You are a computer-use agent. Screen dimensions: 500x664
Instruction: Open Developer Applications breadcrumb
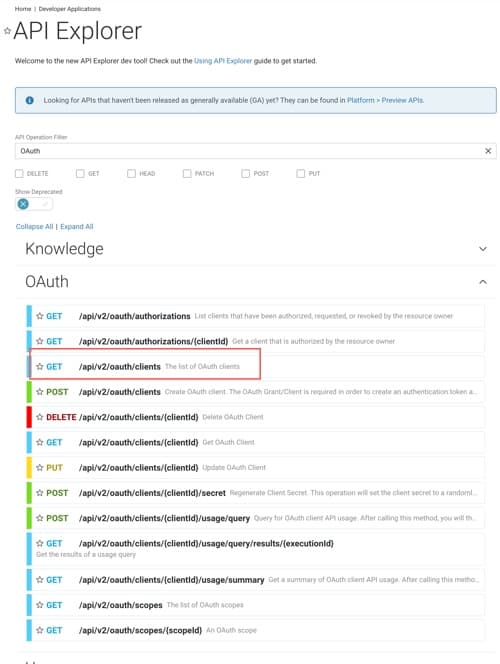coord(69,9)
